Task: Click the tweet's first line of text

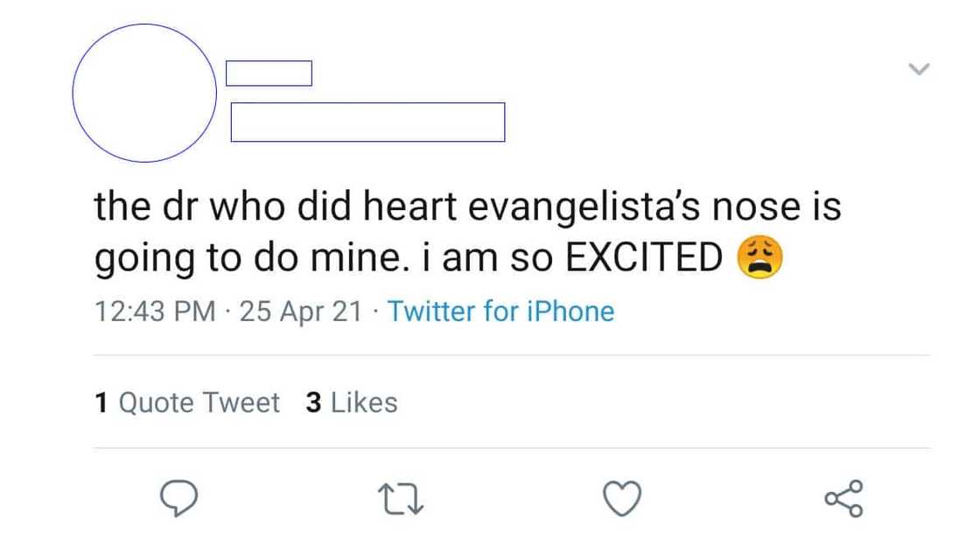Action: pos(467,206)
